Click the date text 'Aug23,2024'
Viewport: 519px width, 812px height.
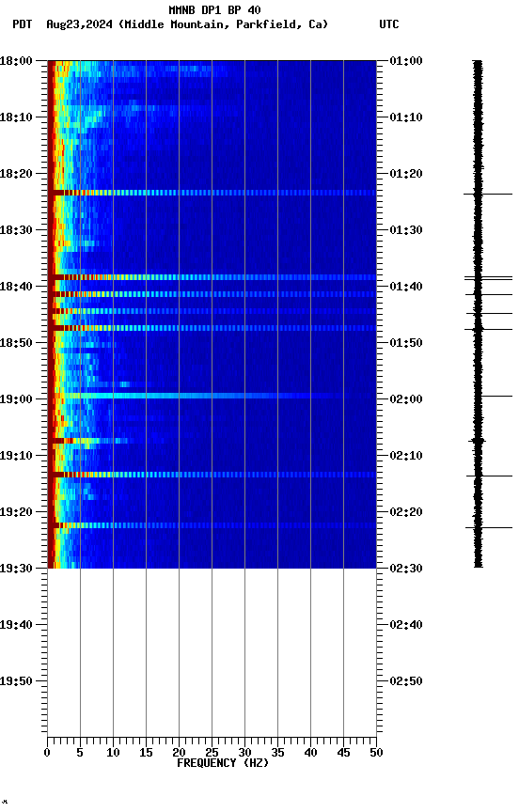[79, 24]
